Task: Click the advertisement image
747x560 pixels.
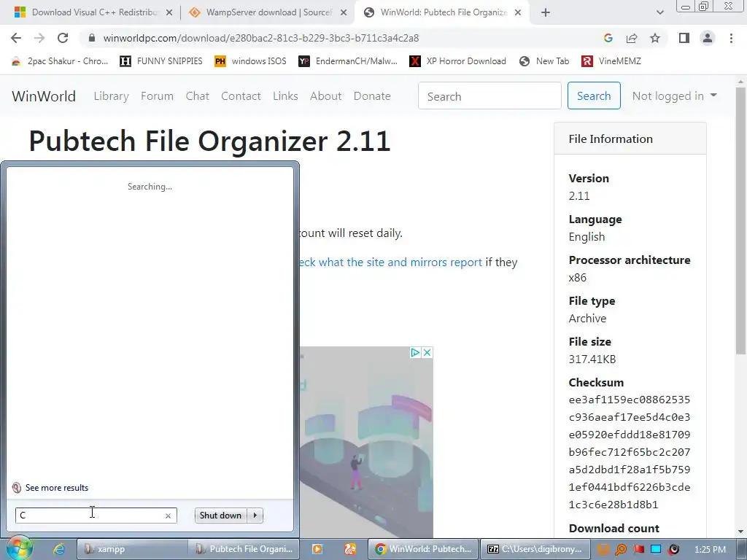Action: [x=366, y=442]
